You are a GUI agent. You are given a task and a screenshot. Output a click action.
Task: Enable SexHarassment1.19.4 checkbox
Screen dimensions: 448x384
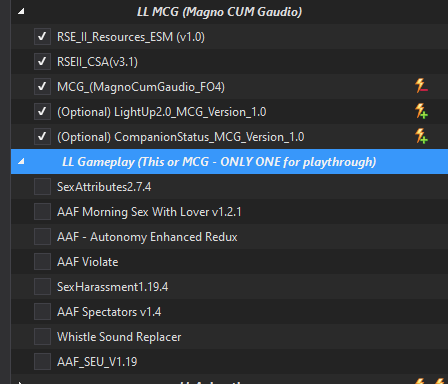point(42,287)
